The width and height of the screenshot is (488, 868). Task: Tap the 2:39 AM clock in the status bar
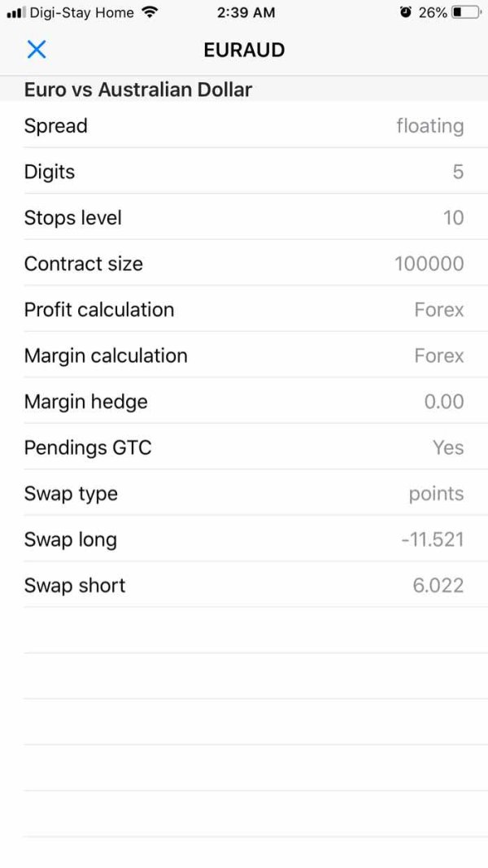246,12
